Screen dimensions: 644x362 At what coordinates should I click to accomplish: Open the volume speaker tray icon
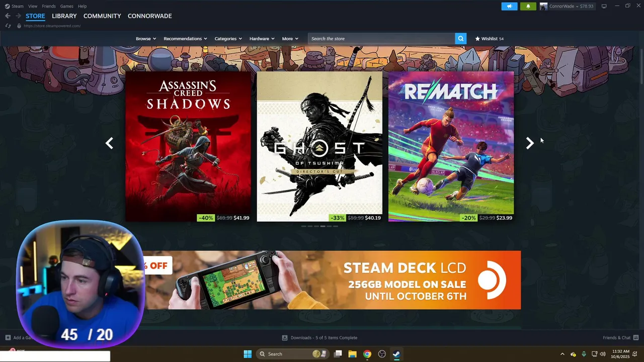click(x=603, y=354)
